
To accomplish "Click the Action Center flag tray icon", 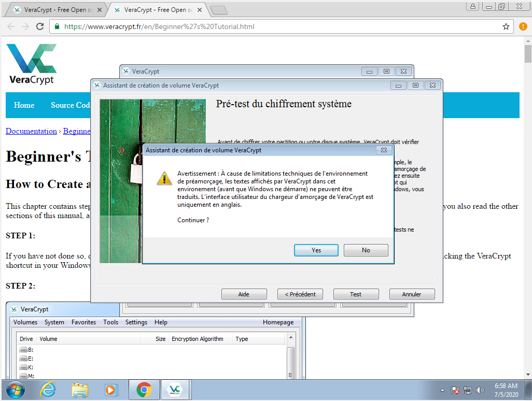I will (x=455, y=391).
